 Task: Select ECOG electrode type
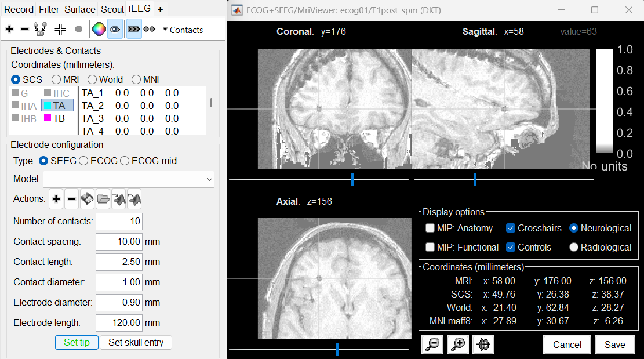tap(84, 161)
